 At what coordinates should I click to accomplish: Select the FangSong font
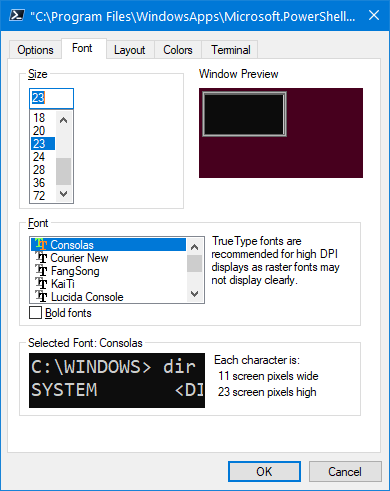(x=108, y=271)
